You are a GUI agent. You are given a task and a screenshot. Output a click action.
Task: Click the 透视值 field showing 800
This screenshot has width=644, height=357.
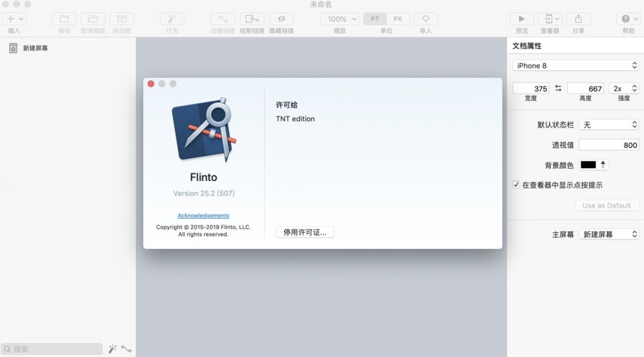click(609, 145)
